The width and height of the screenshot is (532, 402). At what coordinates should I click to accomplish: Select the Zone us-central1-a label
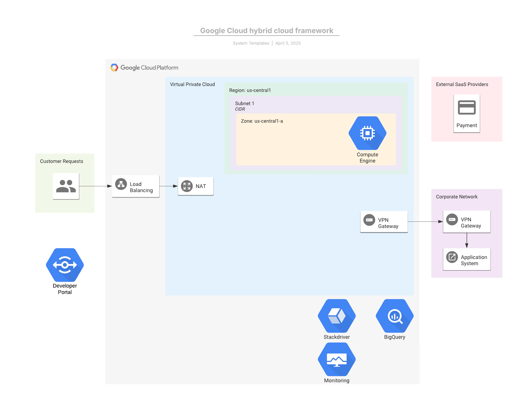(x=262, y=121)
